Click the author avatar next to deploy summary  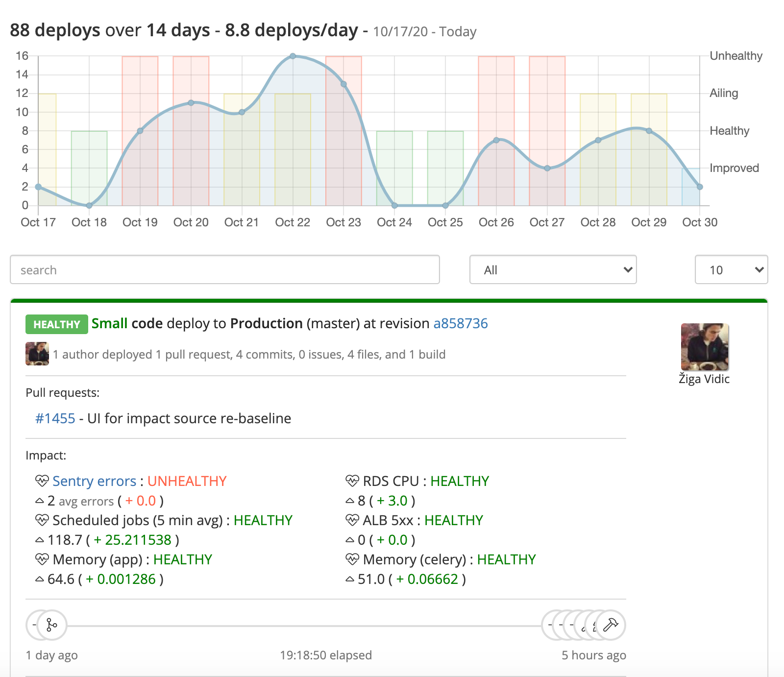coord(37,354)
